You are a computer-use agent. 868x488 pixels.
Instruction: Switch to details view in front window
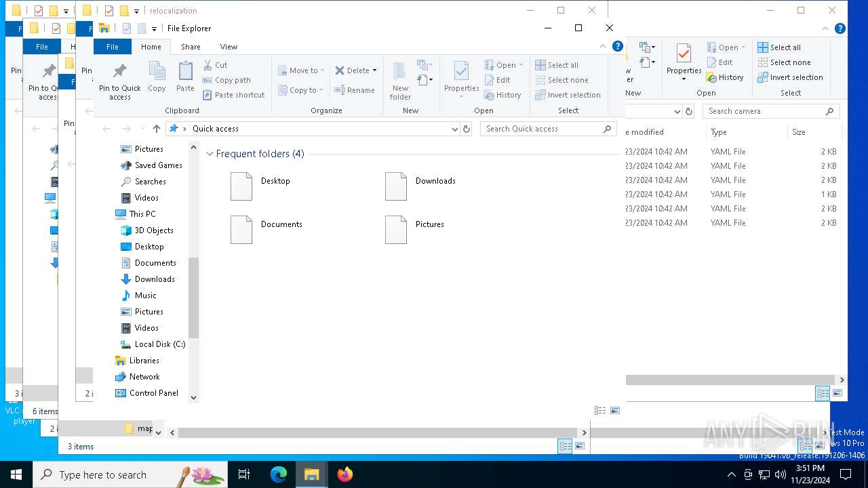click(600, 411)
